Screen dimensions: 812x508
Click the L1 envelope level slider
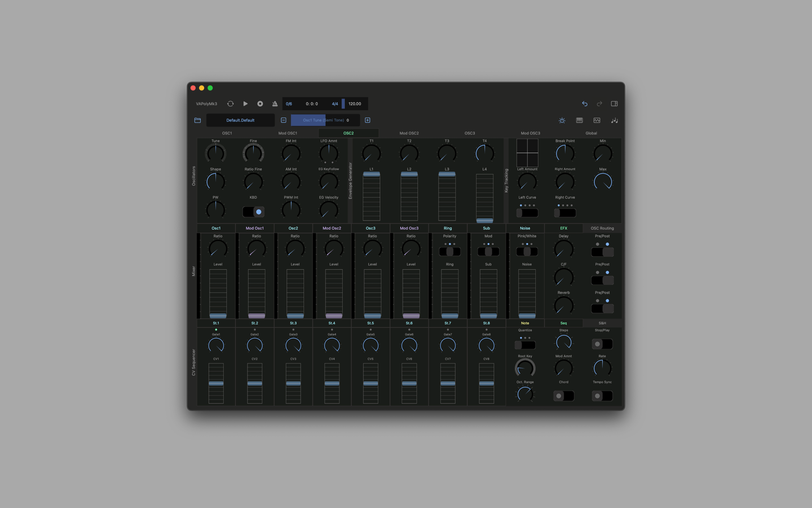[372, 196]
